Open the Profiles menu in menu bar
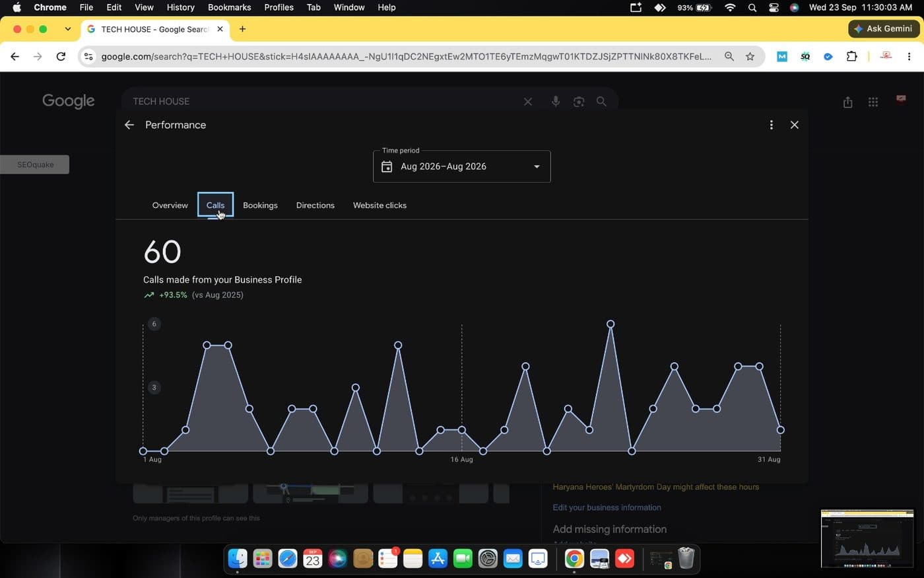 coord(279,7)
